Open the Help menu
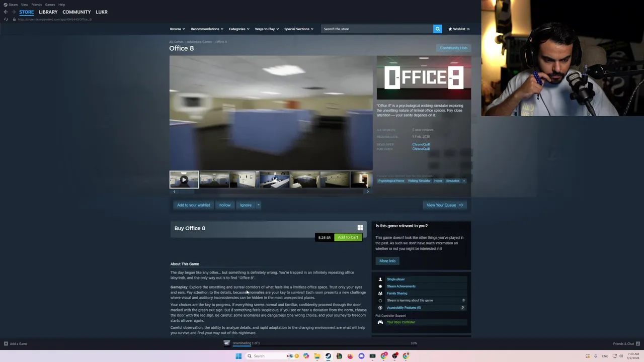 61,5
